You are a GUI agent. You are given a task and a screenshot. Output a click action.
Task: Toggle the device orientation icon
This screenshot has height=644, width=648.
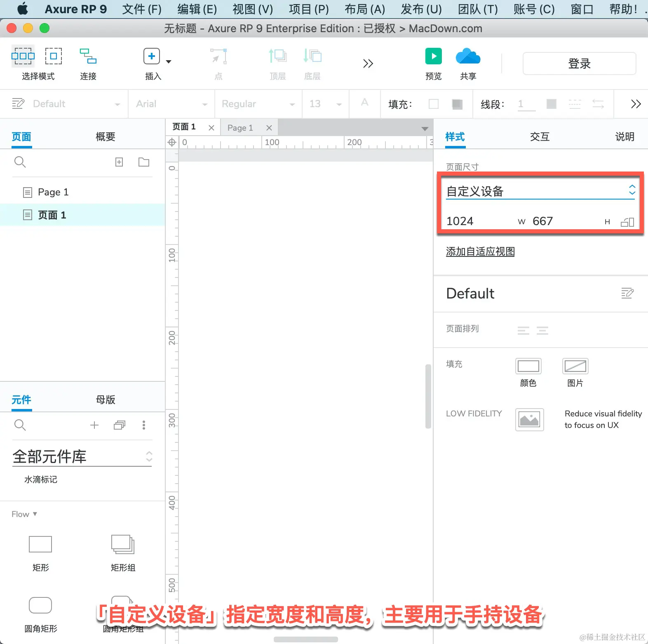627,222
